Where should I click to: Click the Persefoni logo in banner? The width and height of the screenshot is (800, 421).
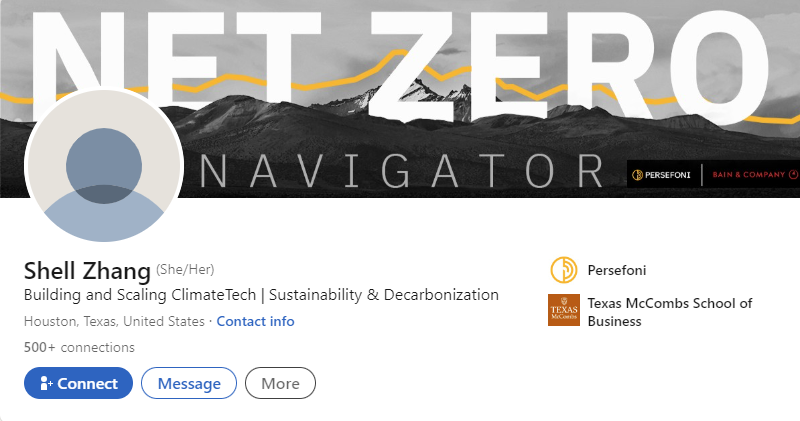click(x=661, y=175)
